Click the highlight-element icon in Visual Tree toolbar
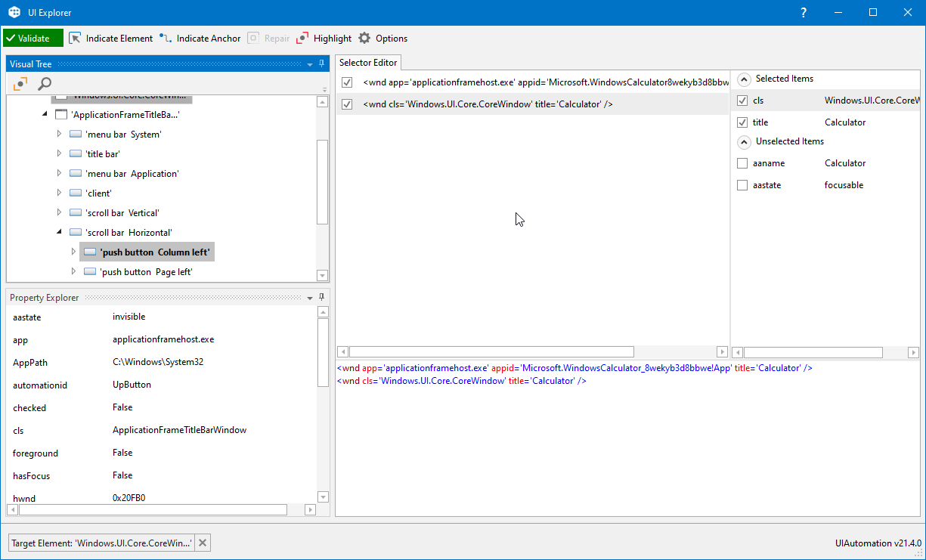 click(20, 84)
